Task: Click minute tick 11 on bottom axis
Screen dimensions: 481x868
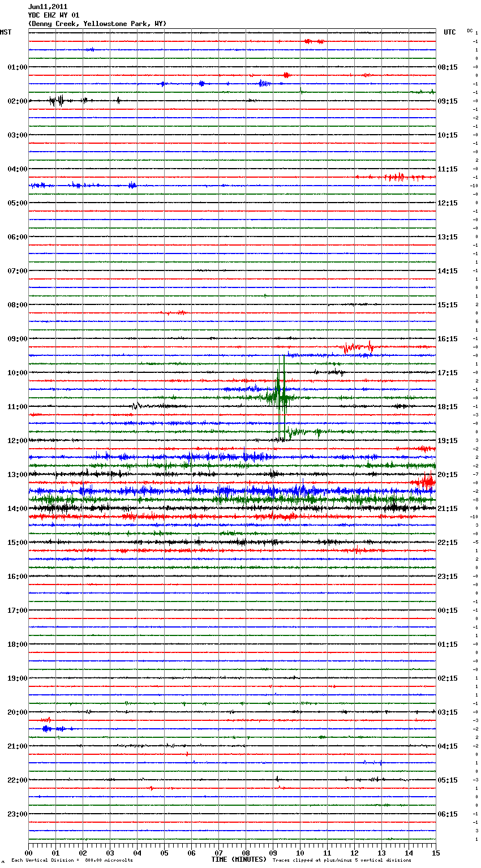Action: [328, 852]
